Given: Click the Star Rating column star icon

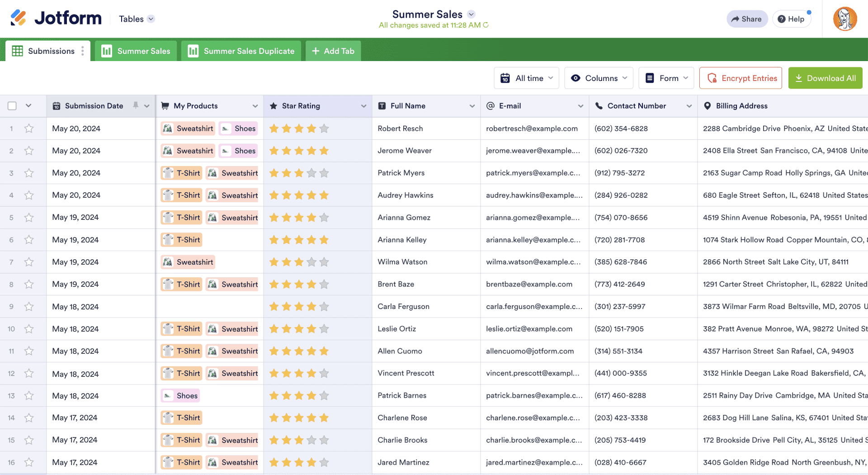Looking at the screenshot, I should (x=273, y=105).
